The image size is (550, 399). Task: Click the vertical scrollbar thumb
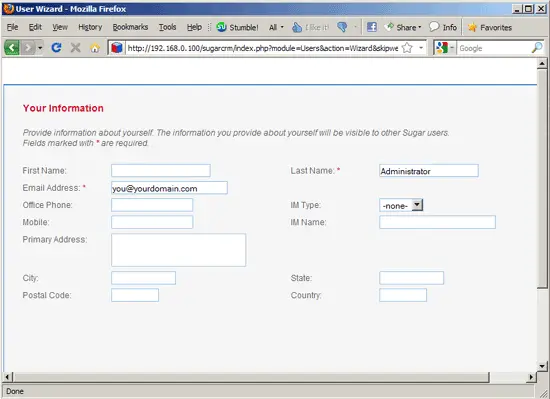(542, 179)
